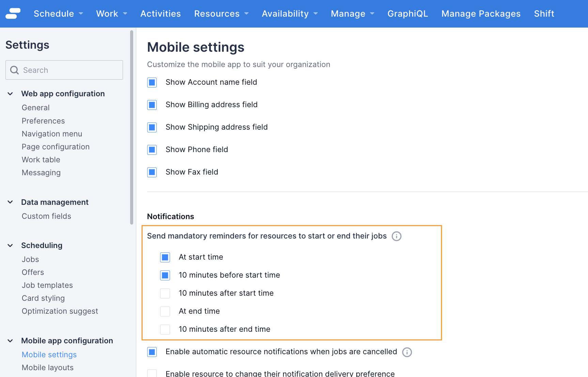
Task: Open the Mobile layouts settings page
Action: [x=47, y=367]
